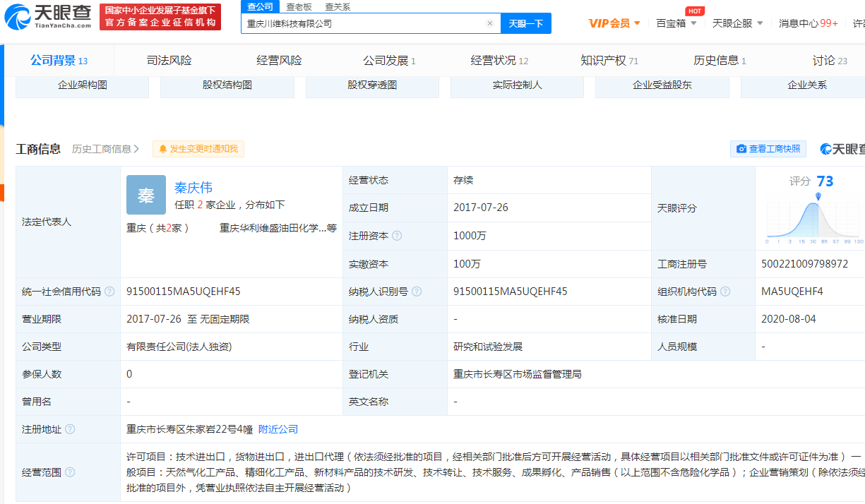Click help icon next to 注册资本
Image resolution: width=865 pixels, height=504 pixels.
coord(397,236)
